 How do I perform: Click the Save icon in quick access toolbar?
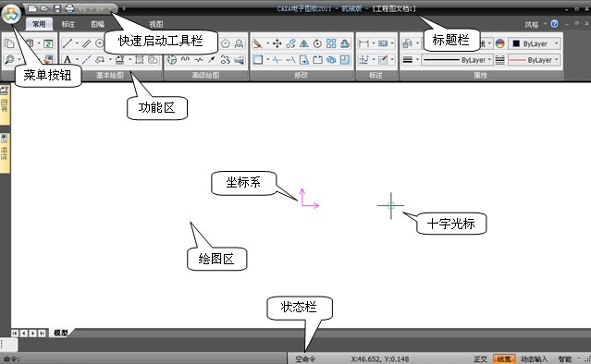pos(57,8)
